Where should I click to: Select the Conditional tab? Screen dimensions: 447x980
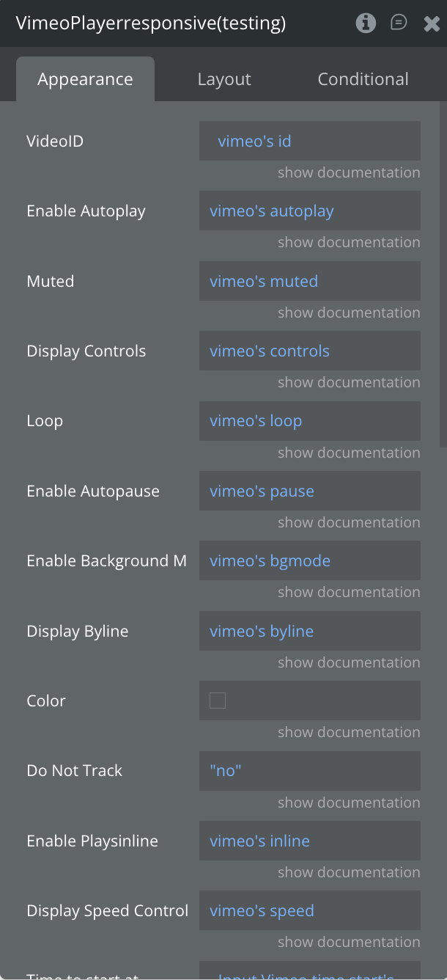click(363, 79)
